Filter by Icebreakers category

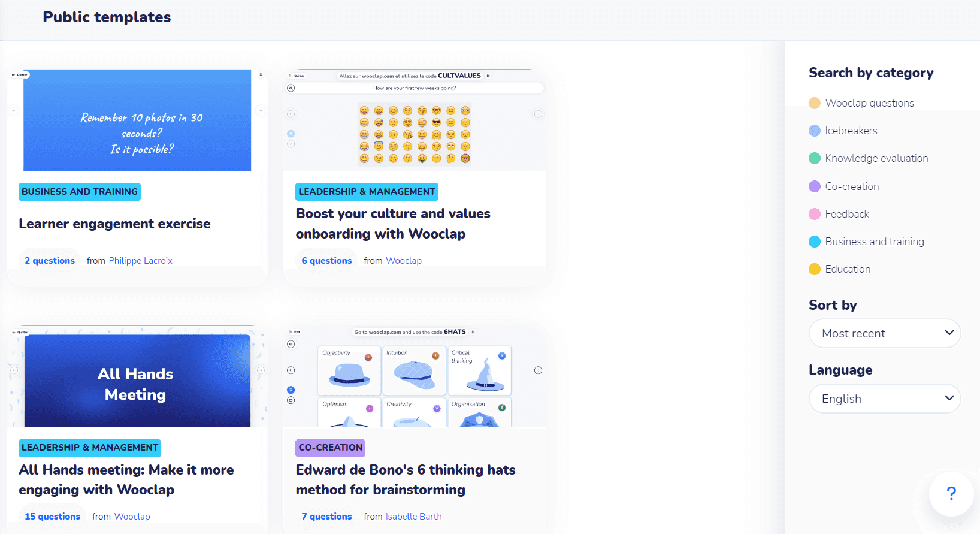[x=843, y=131]
